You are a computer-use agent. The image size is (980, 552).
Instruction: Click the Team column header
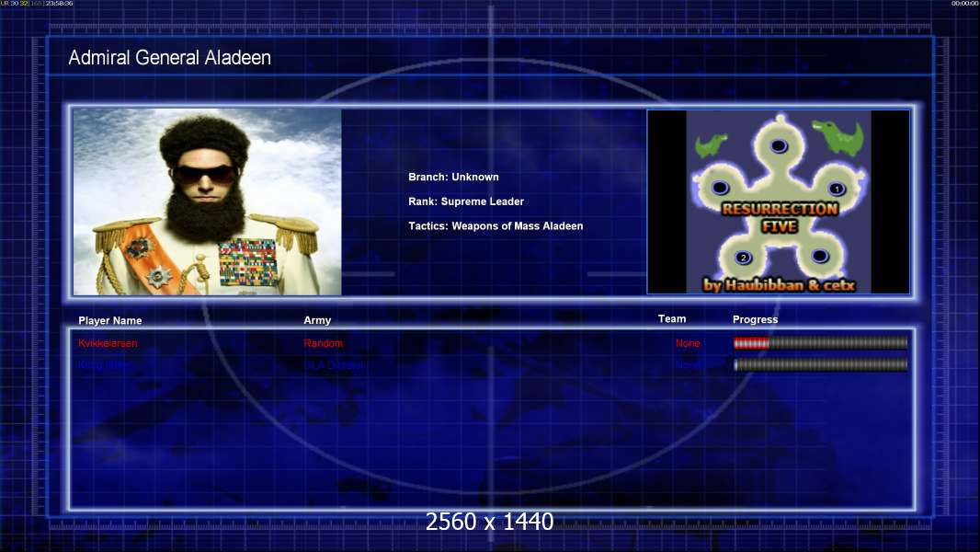coord(672,319)
